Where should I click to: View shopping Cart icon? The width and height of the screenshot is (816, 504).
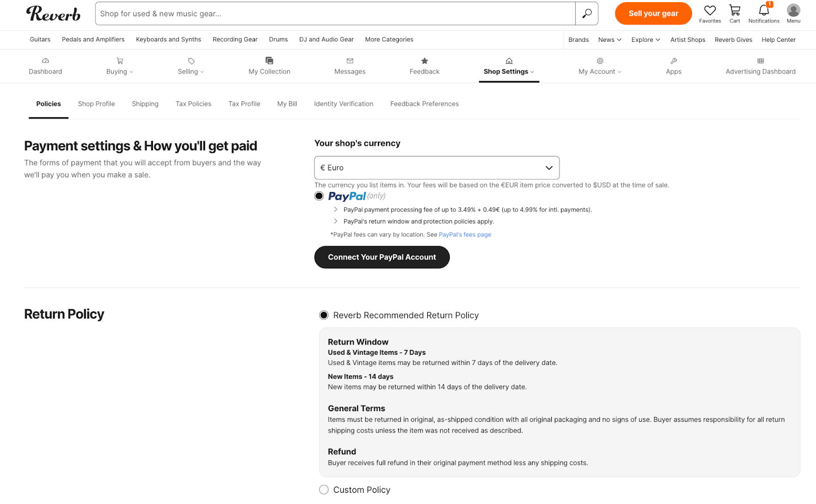tap(734, 11)
